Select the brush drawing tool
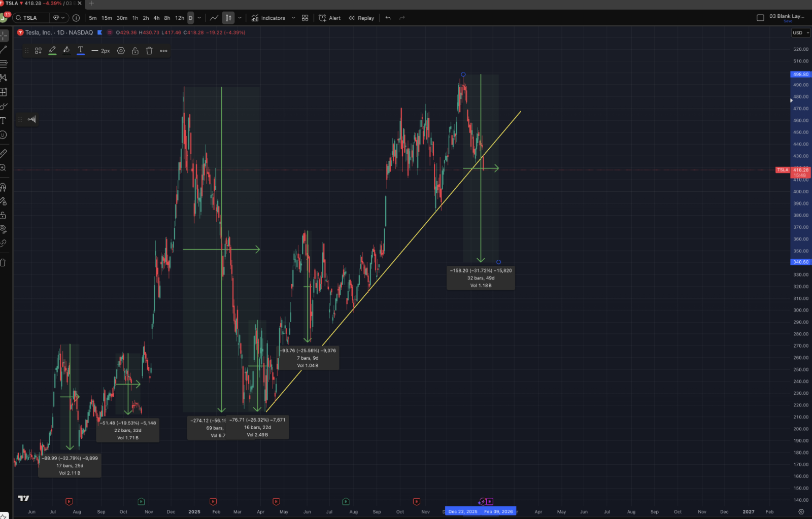Screen dimensions: 812x519 (4, 107)
